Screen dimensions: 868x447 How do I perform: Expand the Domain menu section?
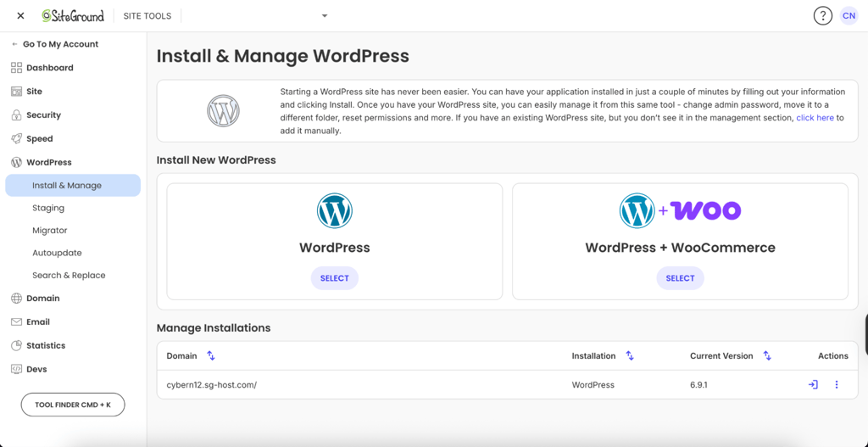coord(43,298)
